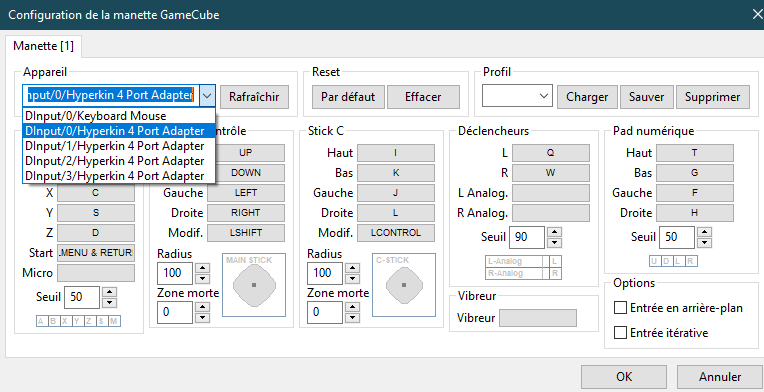Click the Sauver profile button
764x392 pixels.
point(647,97)
